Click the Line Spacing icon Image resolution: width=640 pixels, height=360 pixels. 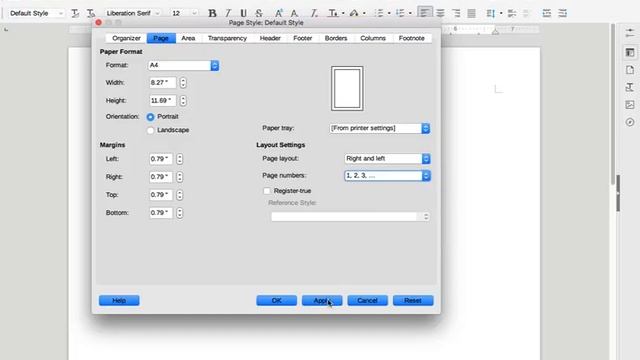491,13
